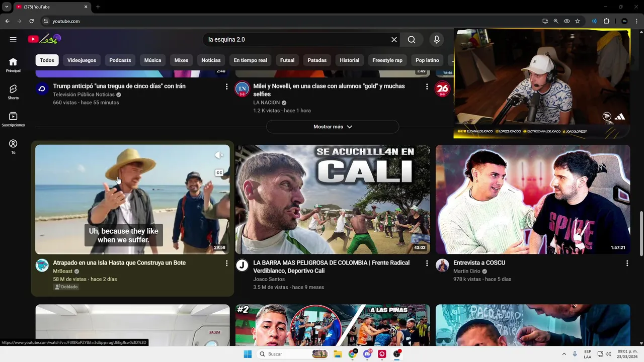Open LA BARRA MAS PELIGROSA title link
The width and height of the screenshot is (644, 362).
pos(332,266)
